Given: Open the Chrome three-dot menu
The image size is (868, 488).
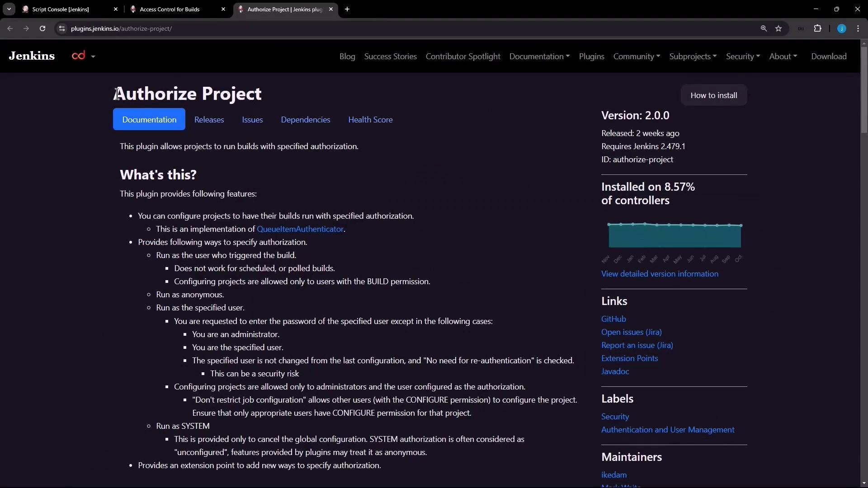Looking at the screenshot, I should click(858, 28).
